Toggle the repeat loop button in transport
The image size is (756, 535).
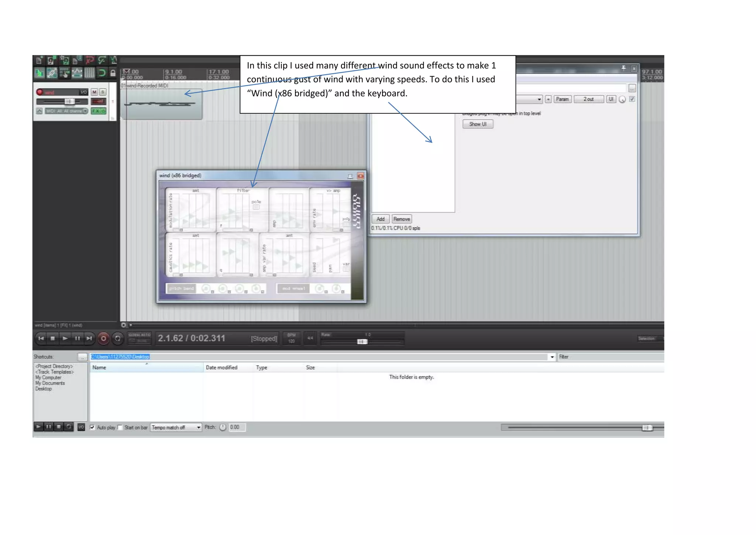(x=117, y=338)
